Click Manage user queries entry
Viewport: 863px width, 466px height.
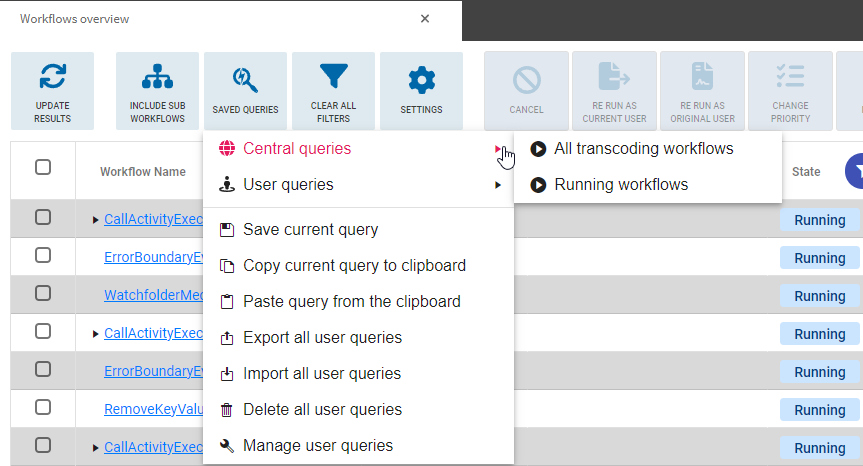point(317,446)
